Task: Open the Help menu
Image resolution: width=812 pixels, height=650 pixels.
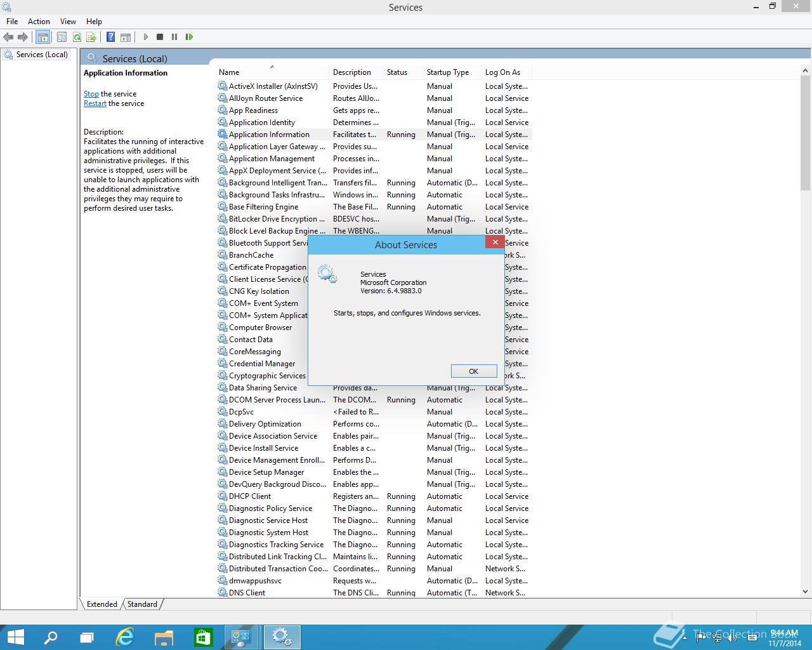Action: click(x=94, y=21)
